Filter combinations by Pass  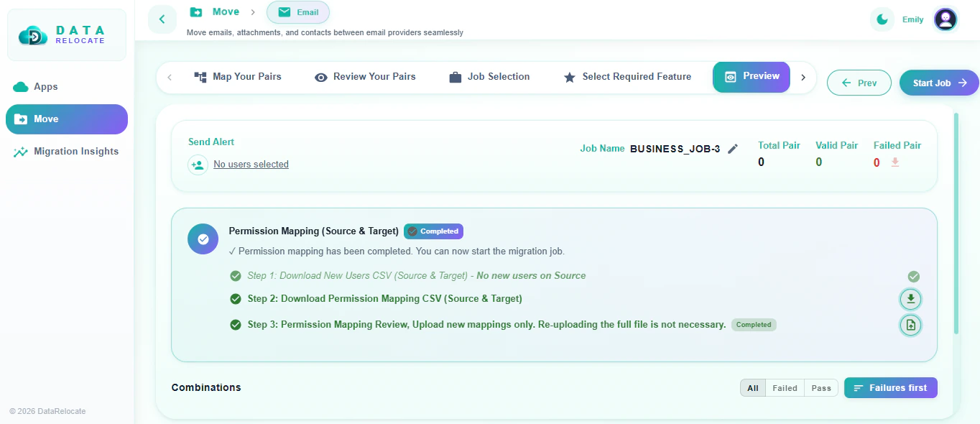pyautogui.click(x=821, y=388)
